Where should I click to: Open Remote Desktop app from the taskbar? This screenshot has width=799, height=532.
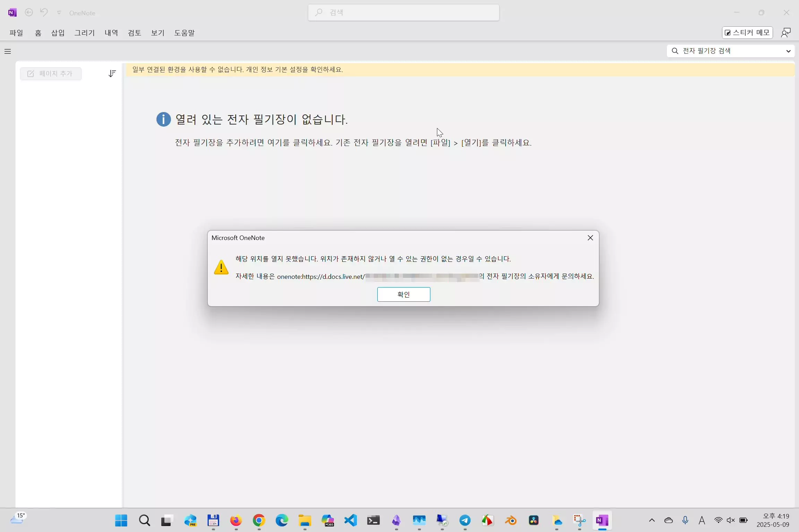[442, 520]
